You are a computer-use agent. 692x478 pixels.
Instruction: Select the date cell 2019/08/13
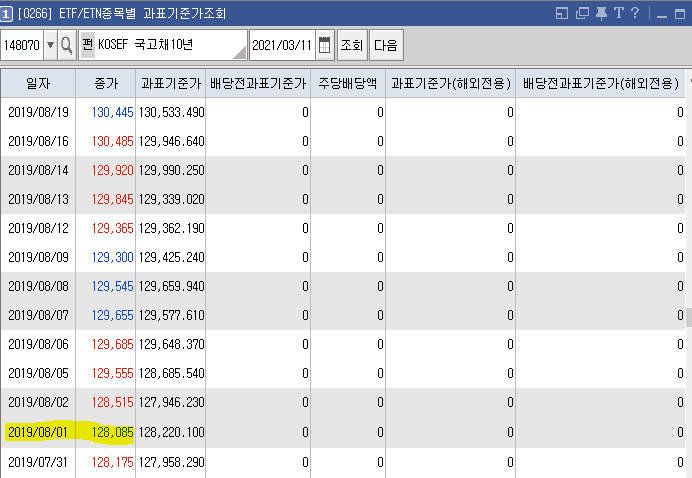pyautogui.click(x=38, y=199)
